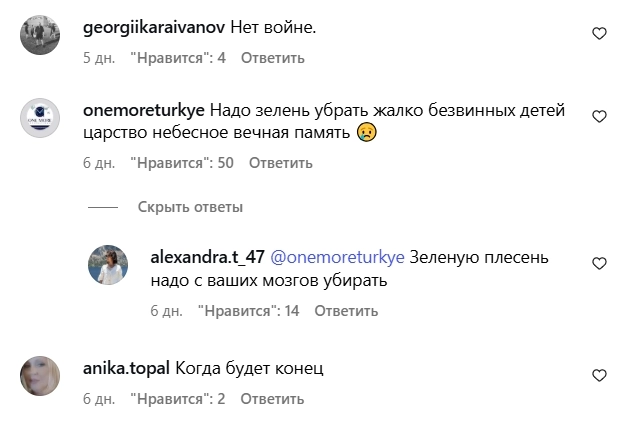Like georgiikaraivanov's comment with heart icon
The image size is (623, 437).
click(599, 34)
